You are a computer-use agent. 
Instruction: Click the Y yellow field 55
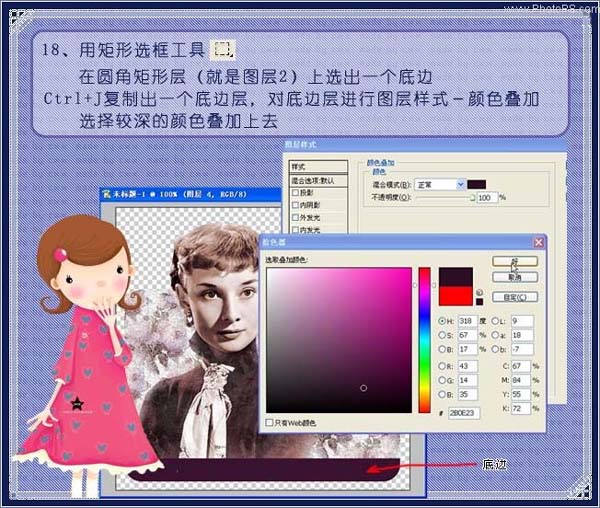(521, 394)
